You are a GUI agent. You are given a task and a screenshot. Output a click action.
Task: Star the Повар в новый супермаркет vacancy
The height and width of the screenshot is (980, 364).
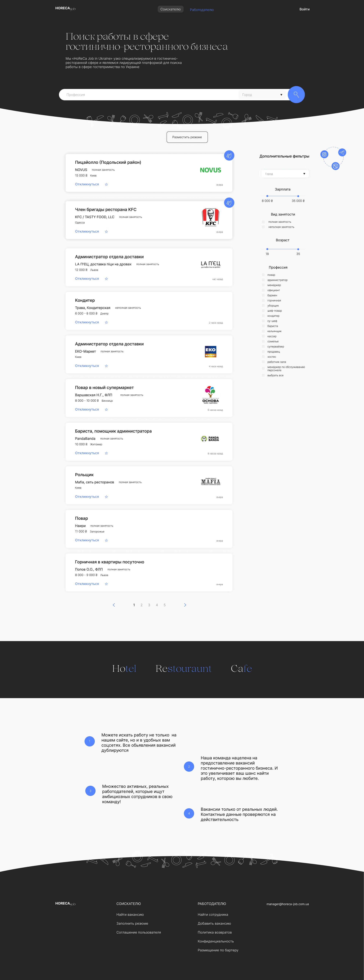coord(106,409)
